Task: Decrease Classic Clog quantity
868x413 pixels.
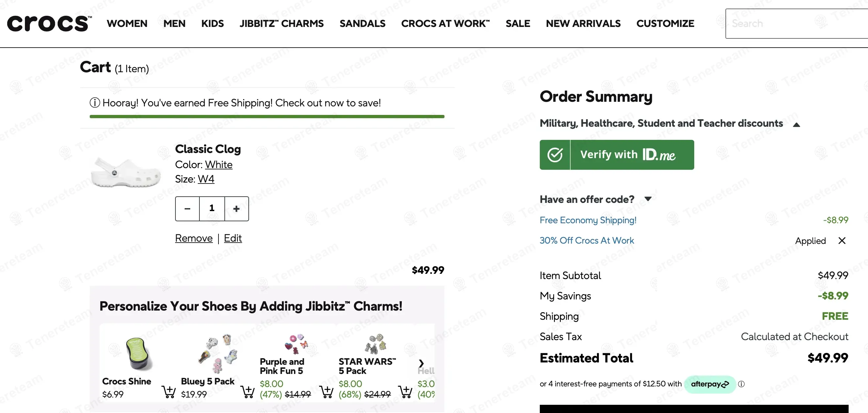Action: coord(187,209)
